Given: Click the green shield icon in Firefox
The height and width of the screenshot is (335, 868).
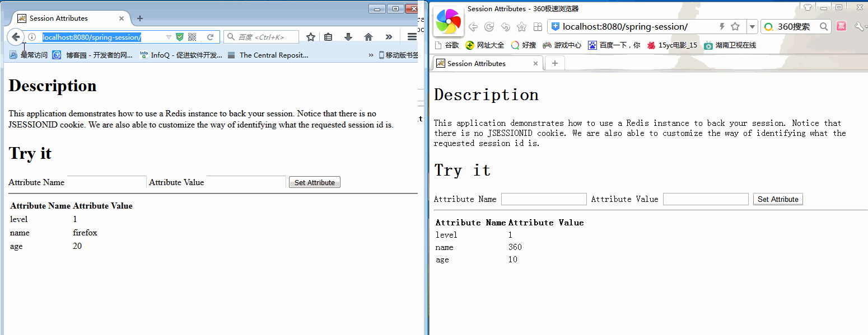Looking at the screenshot, I should [180, 37].
